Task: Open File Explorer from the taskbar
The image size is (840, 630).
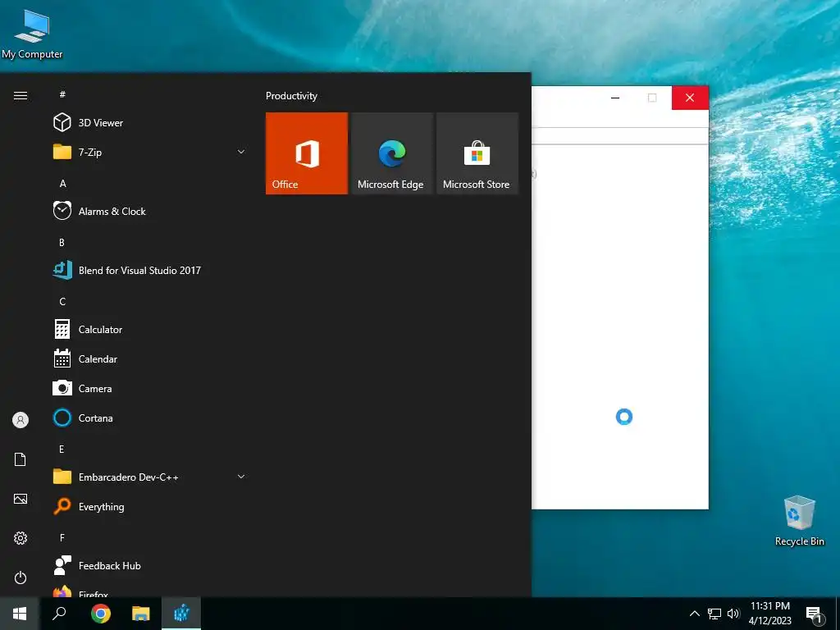Action: pyautogui.click(x=141, y=614)
